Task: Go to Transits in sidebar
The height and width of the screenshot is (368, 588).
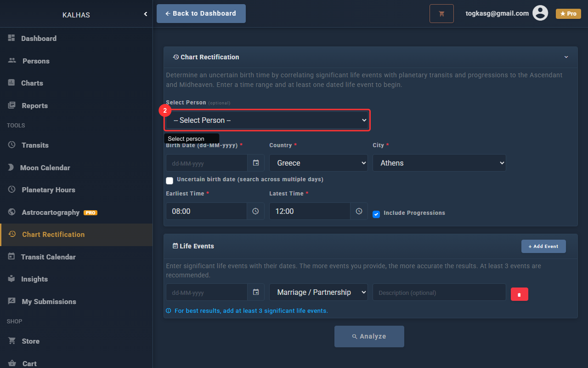Action: (35, 145)
